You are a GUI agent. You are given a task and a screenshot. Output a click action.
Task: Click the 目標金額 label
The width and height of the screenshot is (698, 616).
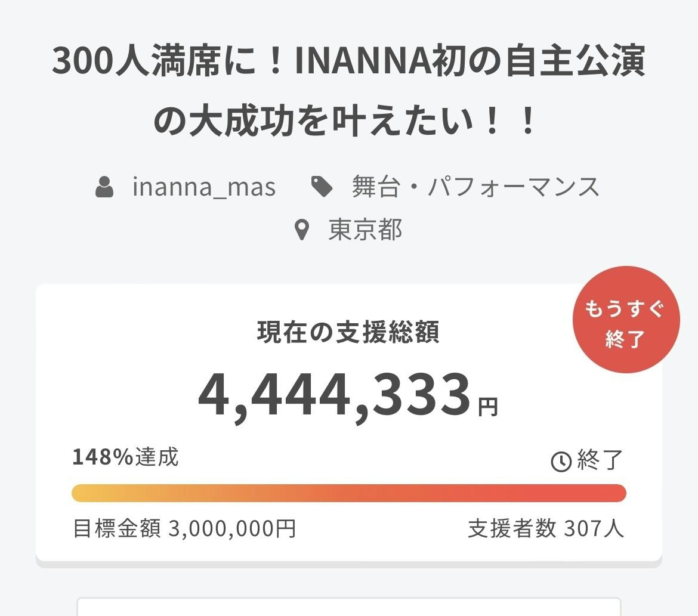(x=117, y=528)
